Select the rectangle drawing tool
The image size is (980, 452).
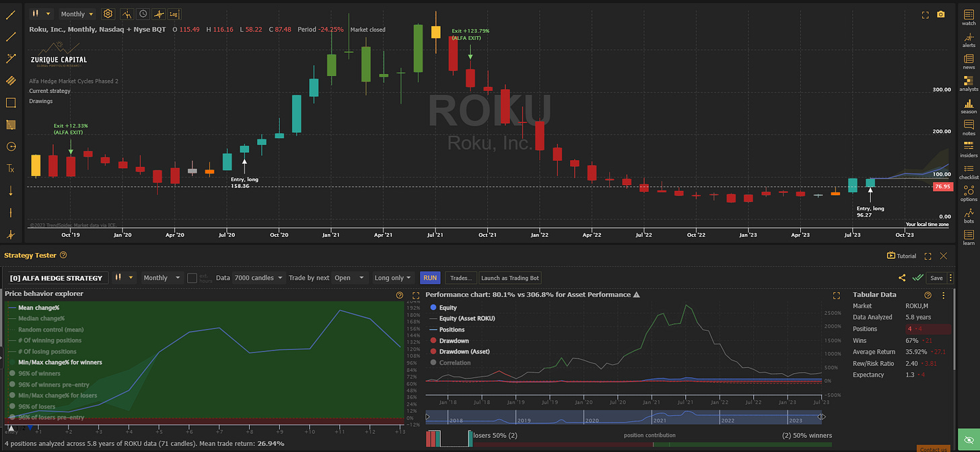tap(11, 103)
